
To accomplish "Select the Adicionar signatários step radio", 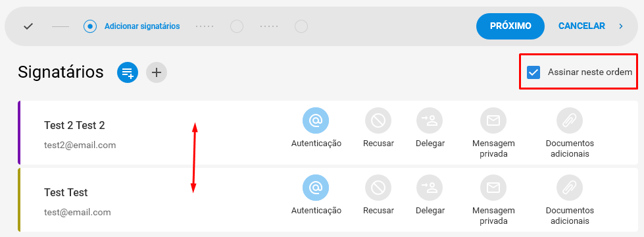I will tap(90, 26).
